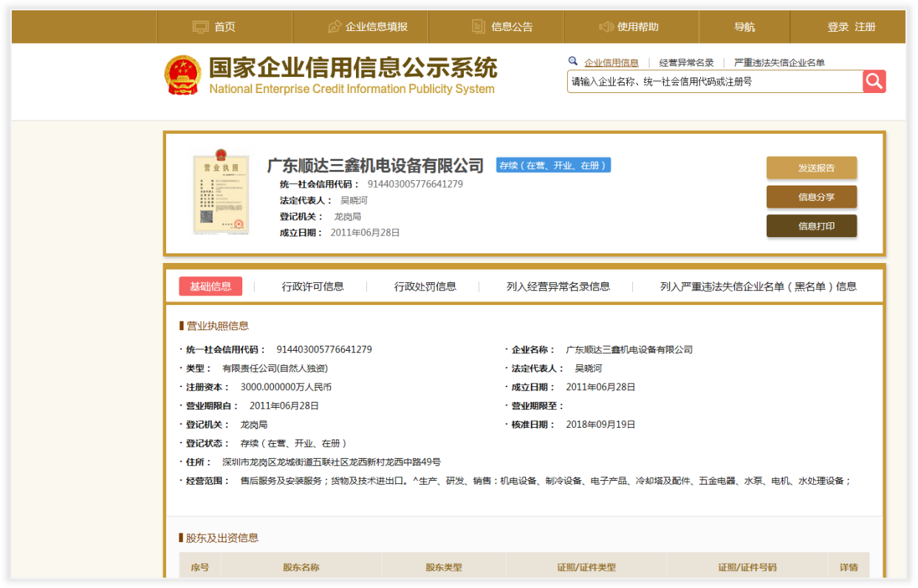The image size is (918, 588).
Task: Click the 发送报告 button
Action: [x=812, y=168]
